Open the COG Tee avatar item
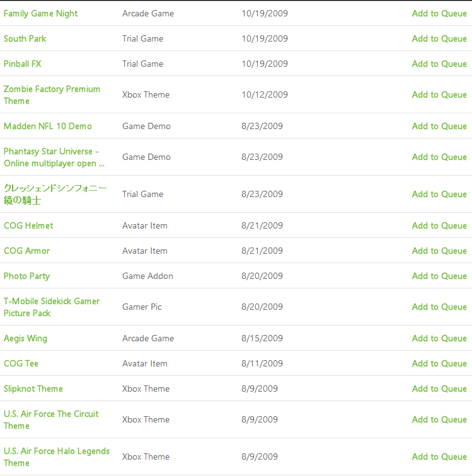The image size is (472, 476). pyautogui.click(x=21, y=364)
